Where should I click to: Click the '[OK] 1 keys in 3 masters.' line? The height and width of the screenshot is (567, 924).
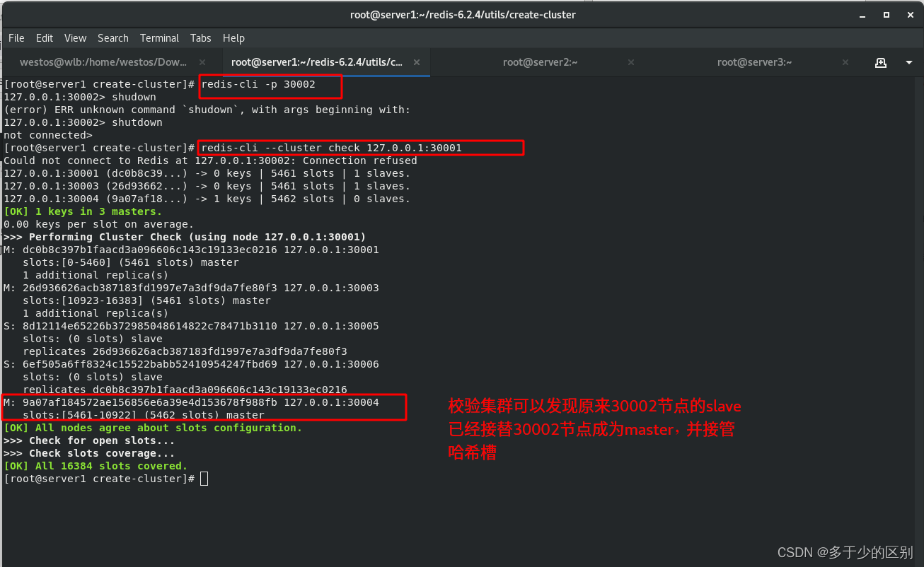click(x=83, y=211)
